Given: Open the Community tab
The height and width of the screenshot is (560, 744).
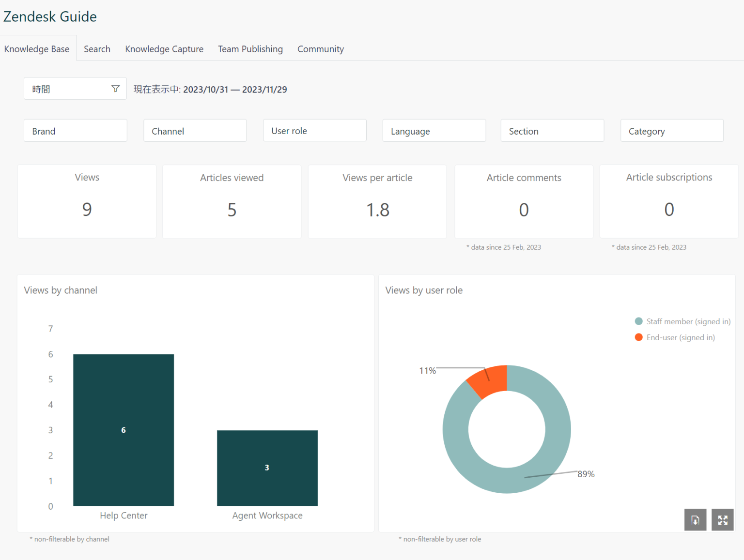Looking at the screenshot, I should click(320, 49).
